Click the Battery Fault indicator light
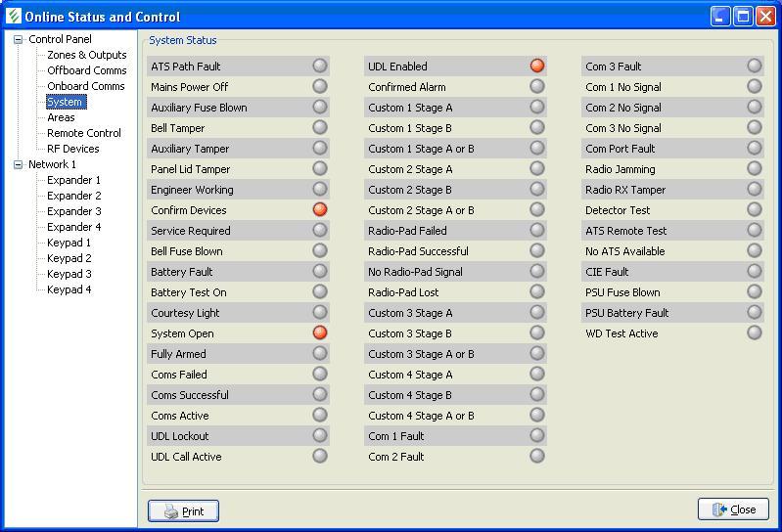 [319, 271]
